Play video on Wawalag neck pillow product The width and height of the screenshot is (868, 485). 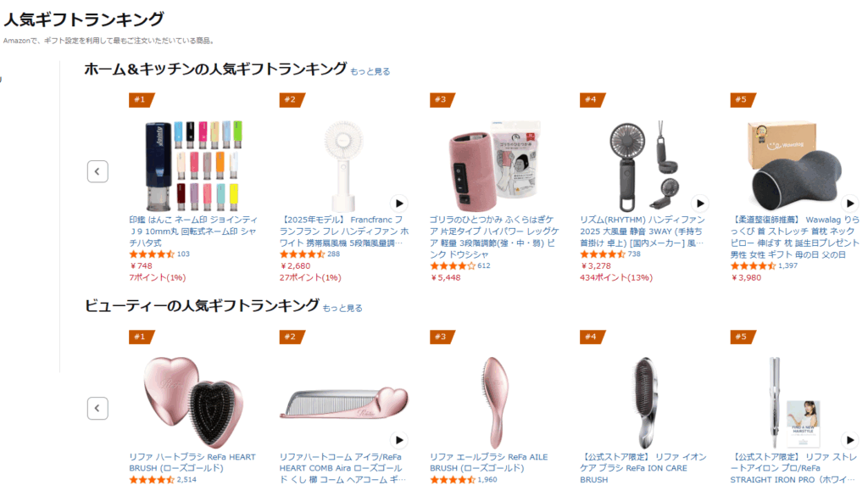click(x=849, y=203)
